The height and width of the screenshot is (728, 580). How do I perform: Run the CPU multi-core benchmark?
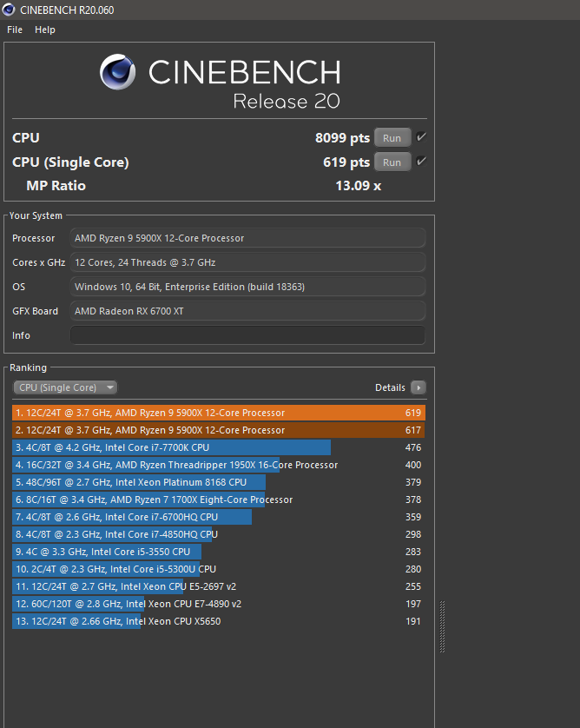392,138
